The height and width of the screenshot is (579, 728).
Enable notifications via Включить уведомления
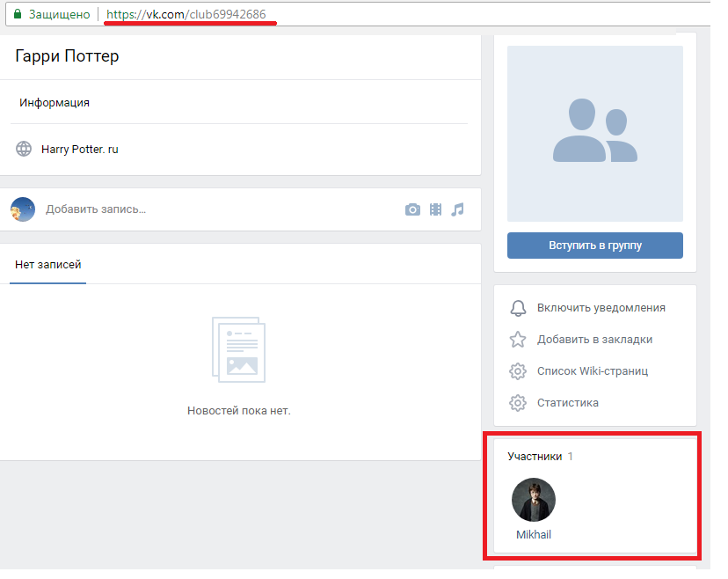[601, 308]
